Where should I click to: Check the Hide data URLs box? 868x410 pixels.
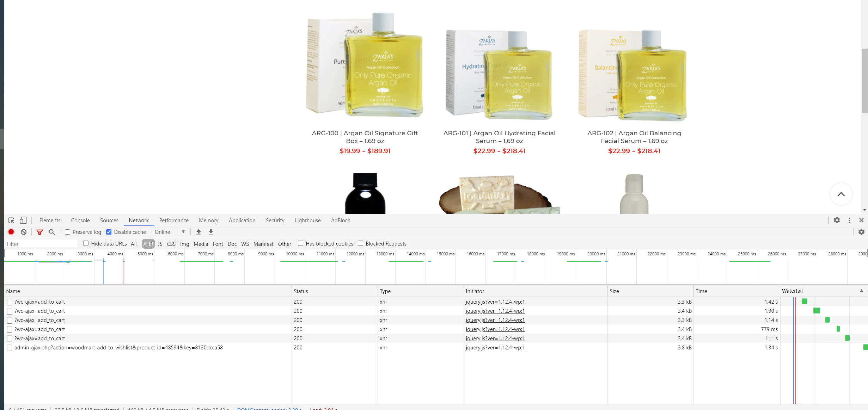86,243
